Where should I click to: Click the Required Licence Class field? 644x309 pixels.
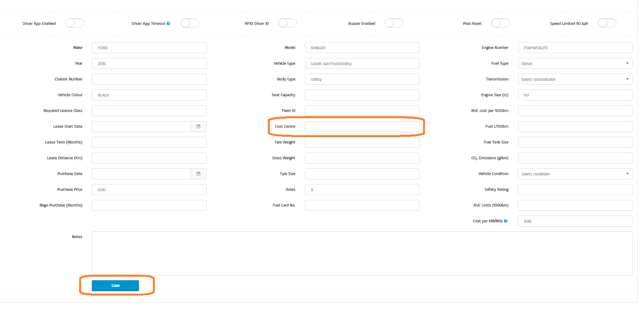pyautogui.click(x=149, y=111)
